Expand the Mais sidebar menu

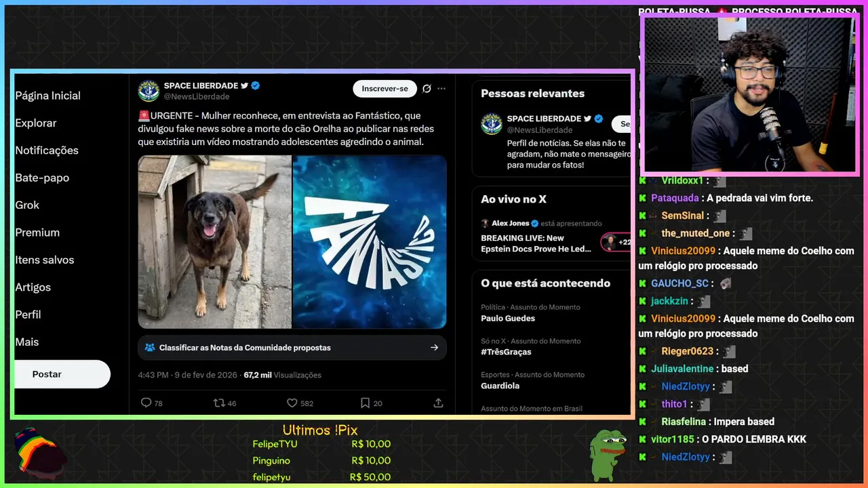pyautogui.click(x=27, y=342)
